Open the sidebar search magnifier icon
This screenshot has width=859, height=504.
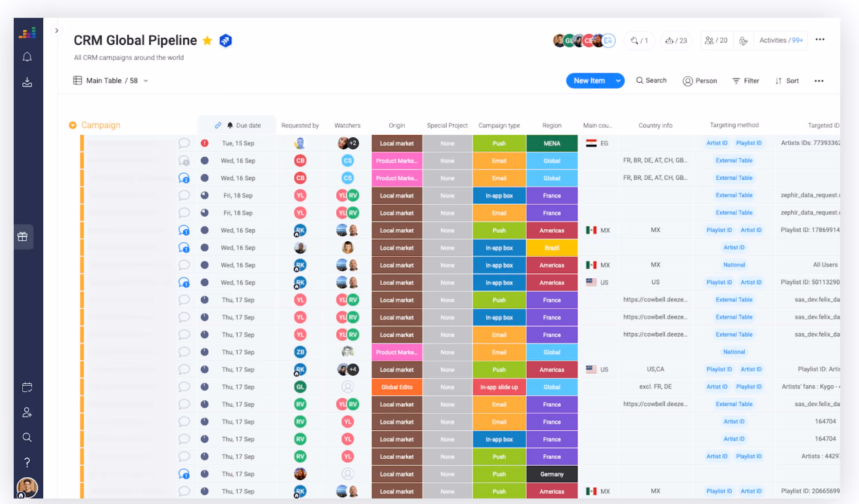pyautogui.click(x=27, y=437)
